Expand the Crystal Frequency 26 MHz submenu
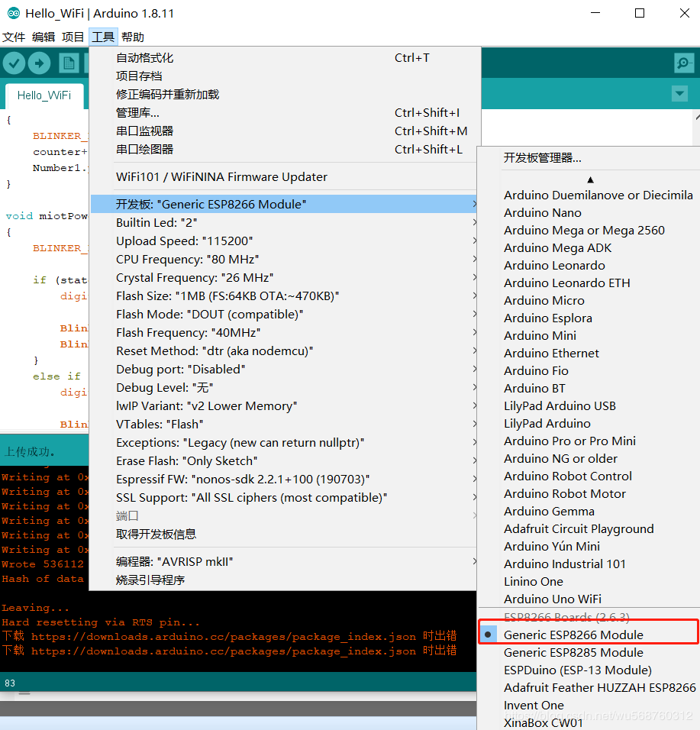The width and height of the screenshot is (700, 730). click(x=283, y=277)
